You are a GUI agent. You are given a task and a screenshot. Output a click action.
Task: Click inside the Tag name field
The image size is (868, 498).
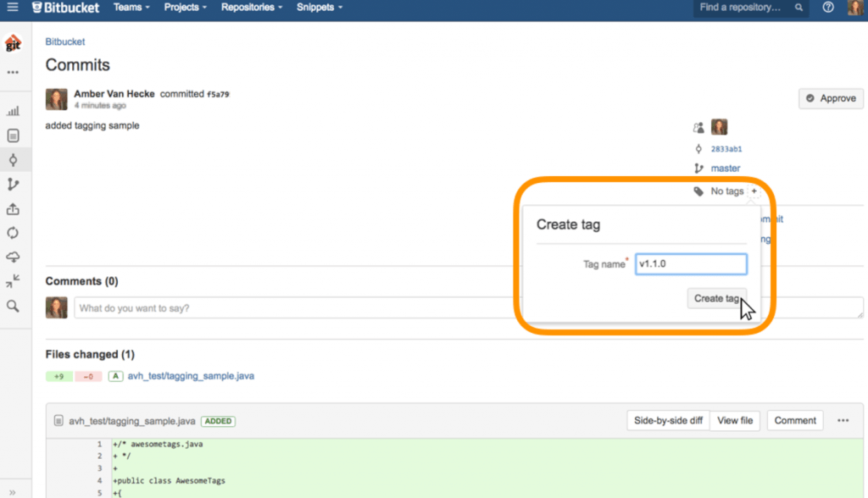click(x=690, y=263)
